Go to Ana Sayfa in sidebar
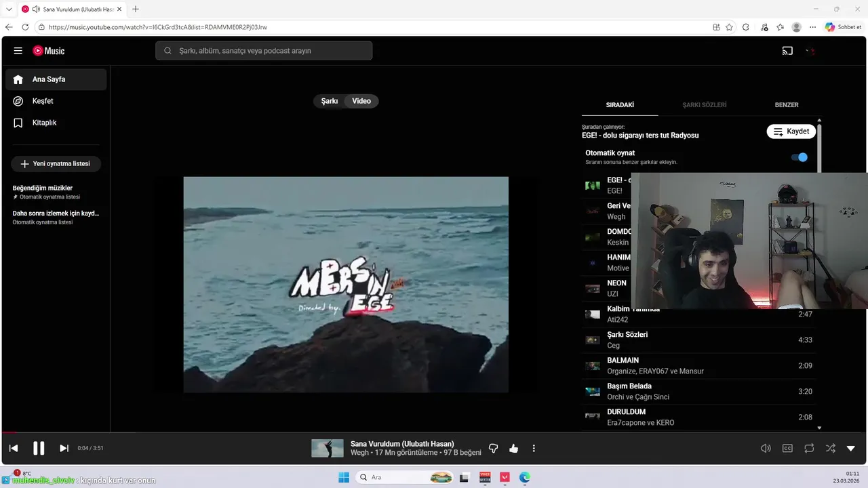 point(56,79)
